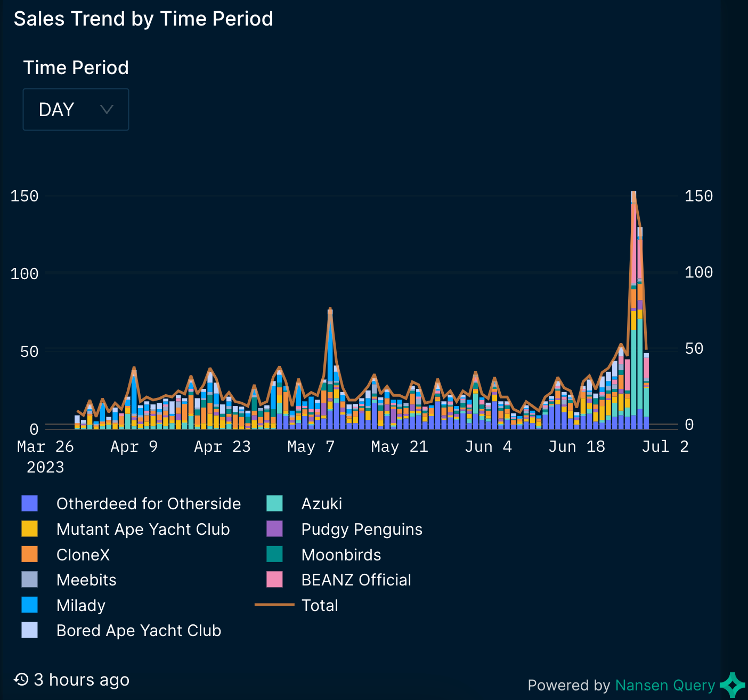
Task: Click the '3 hours ago' refresh text
Action: tap(82, 680)
